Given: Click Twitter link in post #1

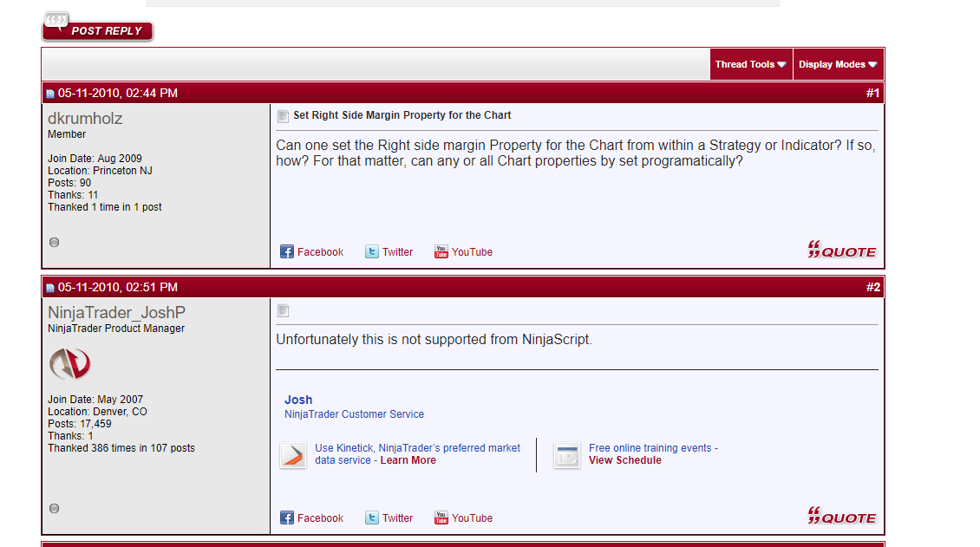Looking at the screenshot, I should [x=397, y=252].
